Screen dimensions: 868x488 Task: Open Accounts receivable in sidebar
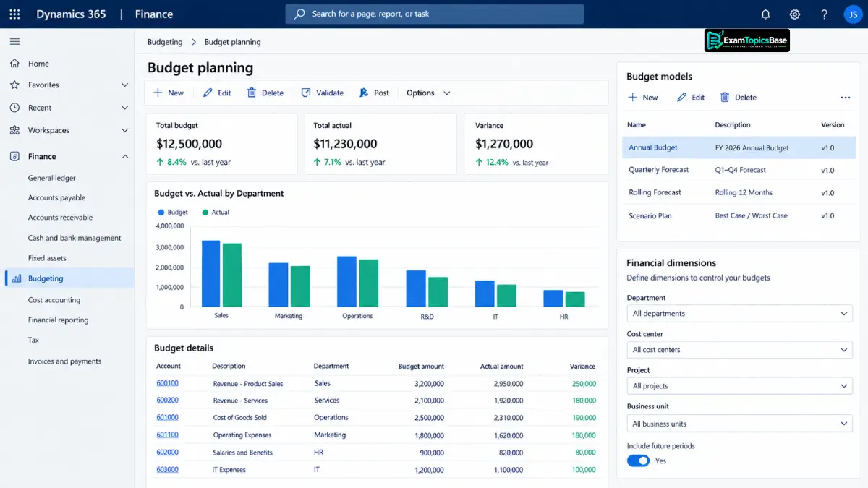pyautogui.click(x=61, y=217)
